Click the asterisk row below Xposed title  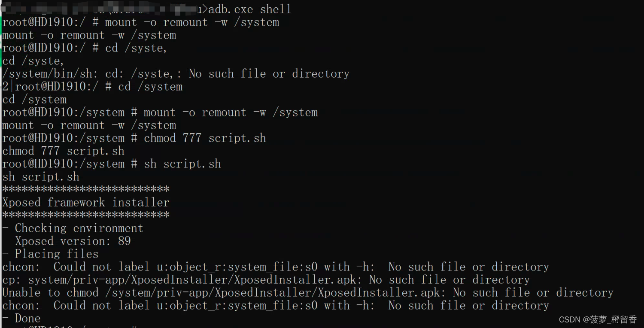pyautogui.click(x=86, y=215)
